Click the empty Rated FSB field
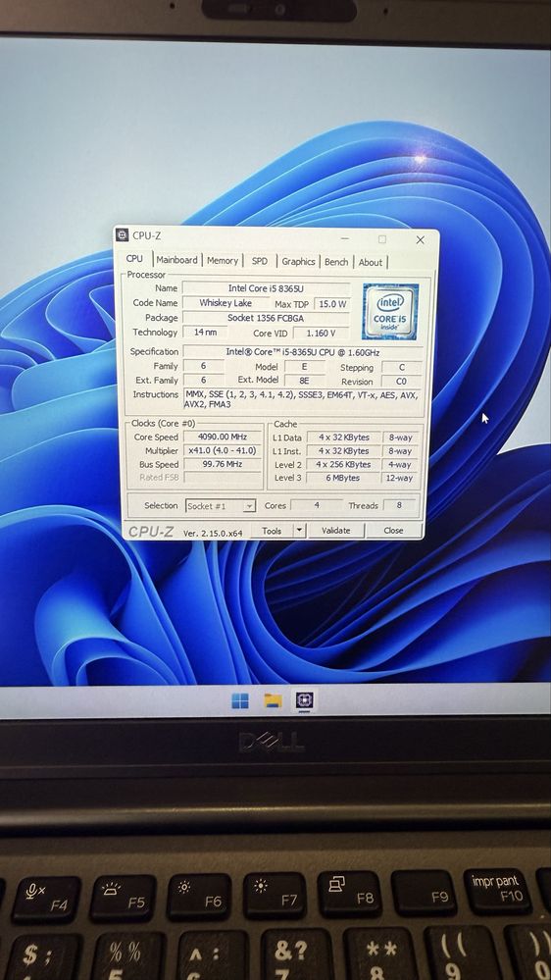Screen dimensions: 551x980 (x=222, y=478)
